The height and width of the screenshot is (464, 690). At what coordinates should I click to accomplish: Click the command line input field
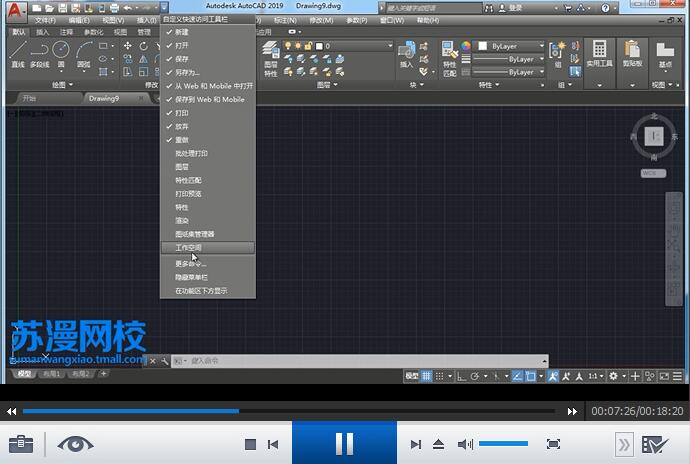[x=360, y=361]
